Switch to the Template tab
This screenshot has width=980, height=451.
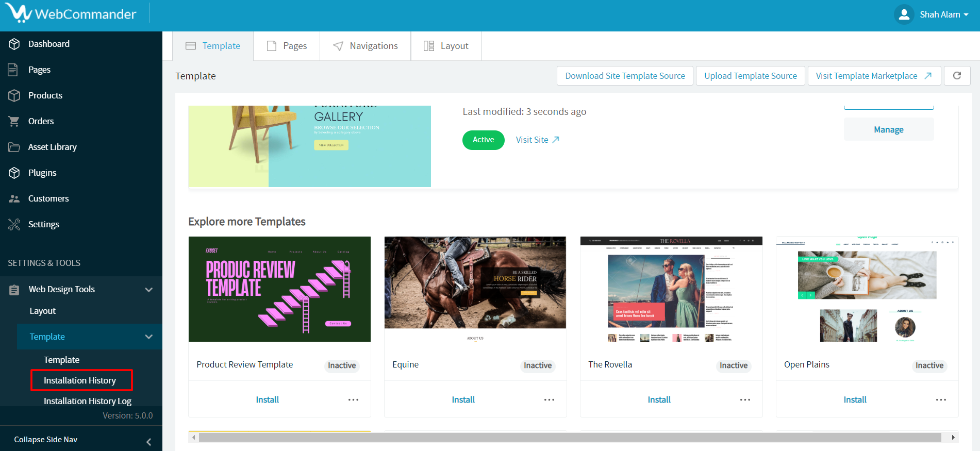[213, 46]
